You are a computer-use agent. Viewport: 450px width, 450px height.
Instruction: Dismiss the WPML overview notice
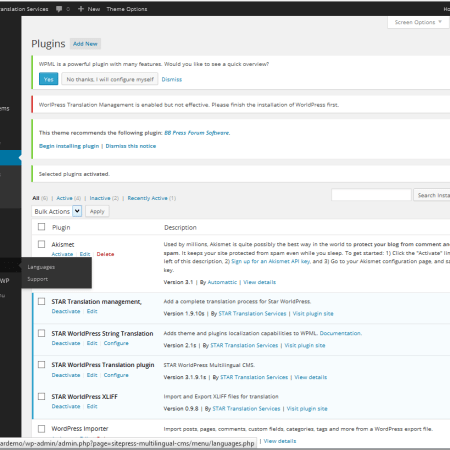(172, 79)
